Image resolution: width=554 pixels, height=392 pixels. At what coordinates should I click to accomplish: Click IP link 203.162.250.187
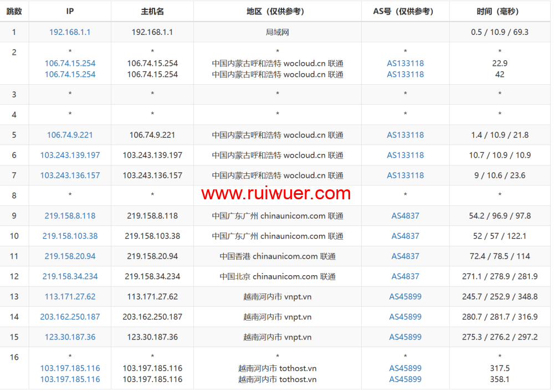(70, 317)
